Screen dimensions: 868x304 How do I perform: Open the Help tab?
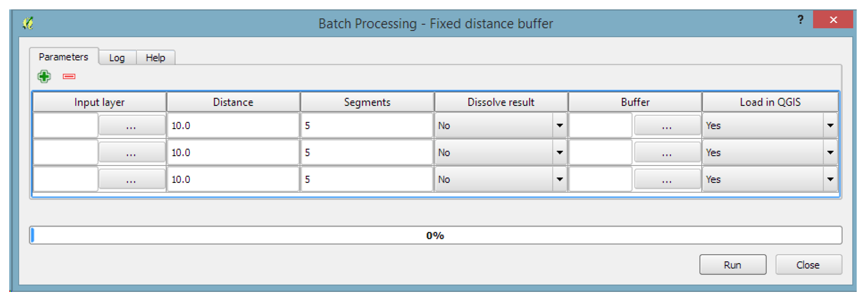[155, 57]
